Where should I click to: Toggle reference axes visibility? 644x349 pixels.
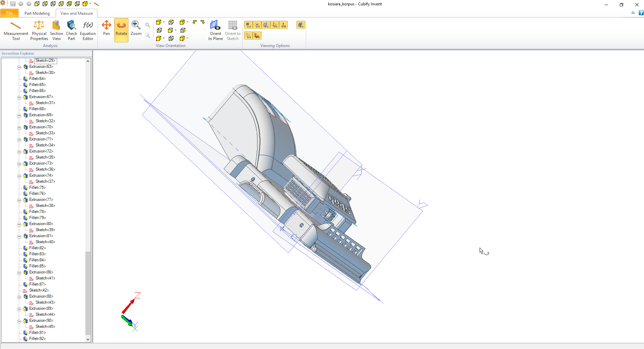257,25
